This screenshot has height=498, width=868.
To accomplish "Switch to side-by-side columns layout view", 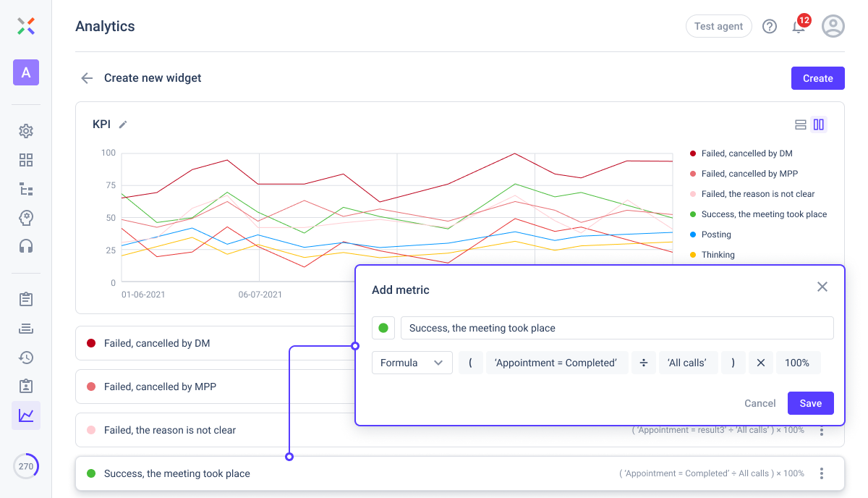I will pyautogui.click(x=819, y=124).
